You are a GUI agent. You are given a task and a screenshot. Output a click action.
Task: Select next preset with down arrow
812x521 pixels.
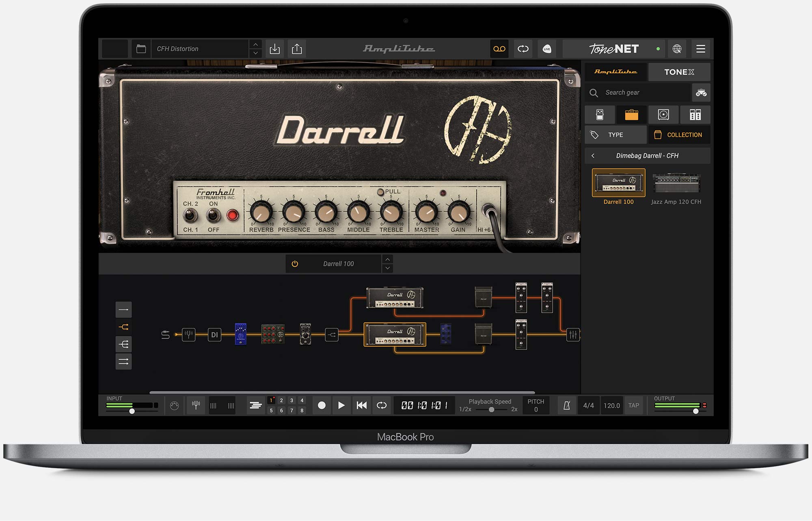[x=255, y=53]
